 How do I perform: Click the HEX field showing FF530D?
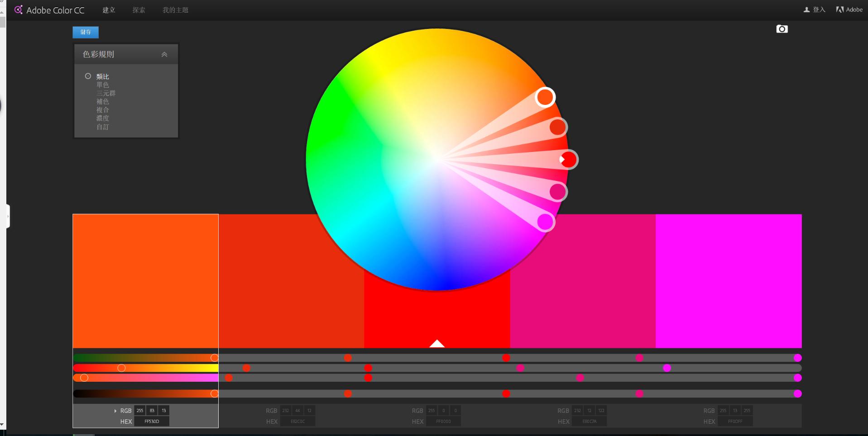(x=152, y=422)
